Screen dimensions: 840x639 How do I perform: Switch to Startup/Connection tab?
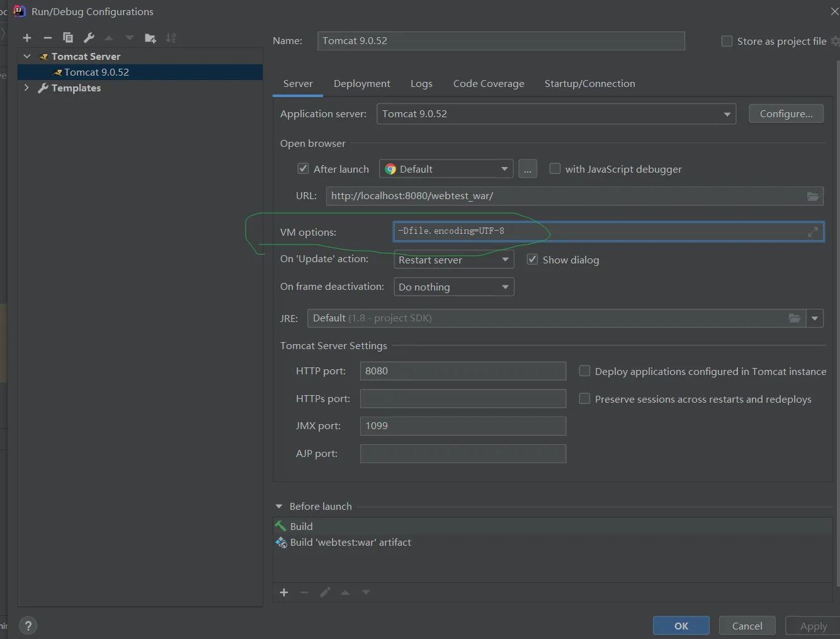click(x=589, y=83)
